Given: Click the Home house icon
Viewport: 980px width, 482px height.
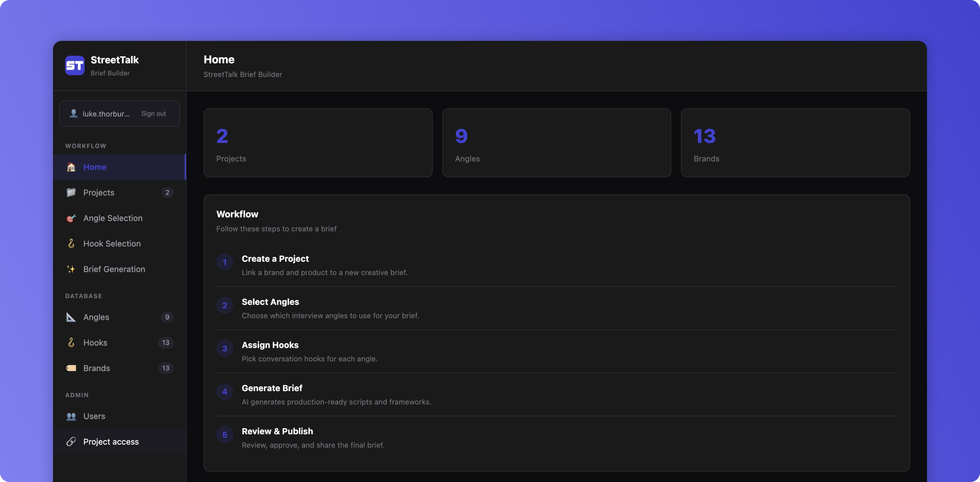Looking at the screenshot, I should [71, 167].
